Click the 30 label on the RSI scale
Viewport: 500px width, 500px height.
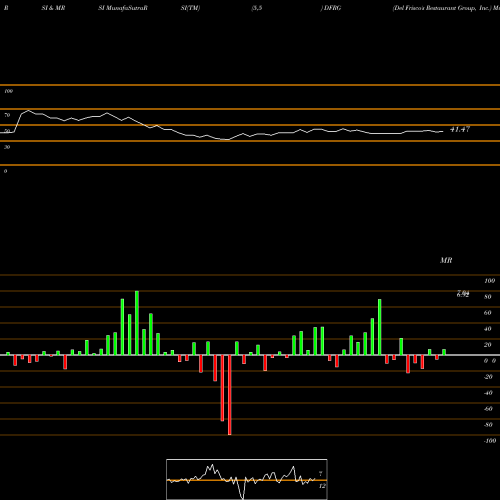(x=7, y=147)
